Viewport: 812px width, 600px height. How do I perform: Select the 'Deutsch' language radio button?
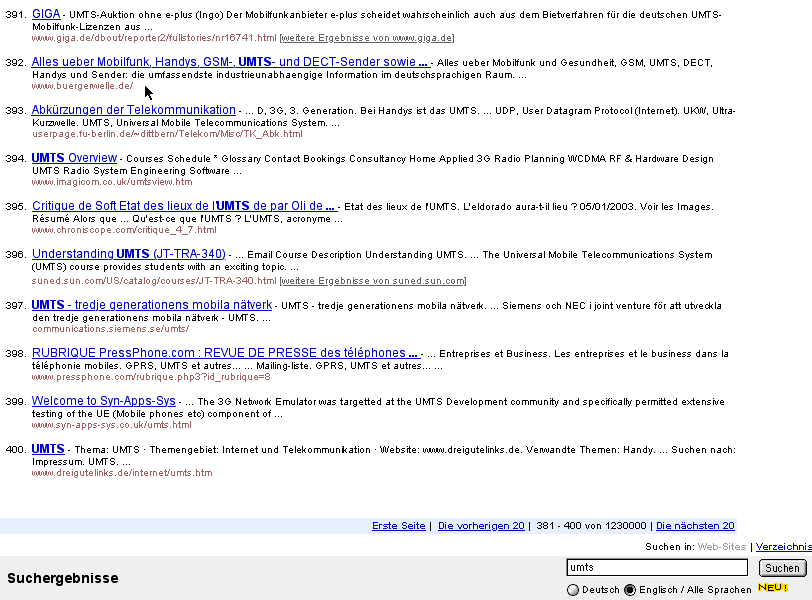[573, 590]
